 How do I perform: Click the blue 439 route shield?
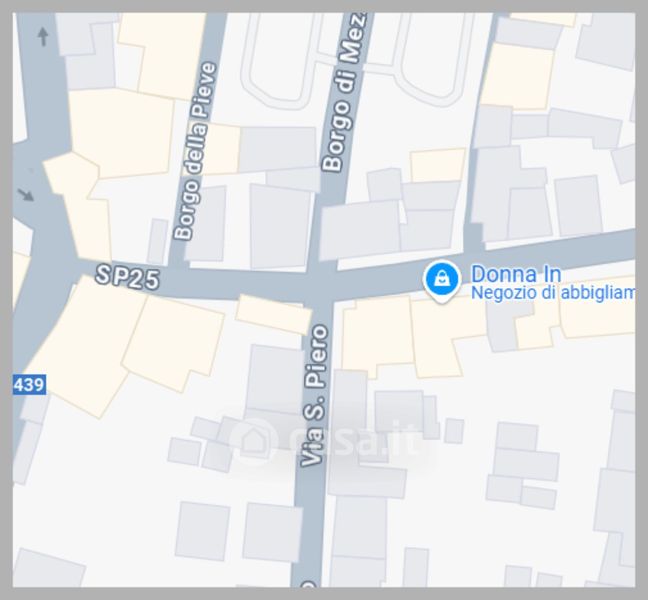coord(29,385)
